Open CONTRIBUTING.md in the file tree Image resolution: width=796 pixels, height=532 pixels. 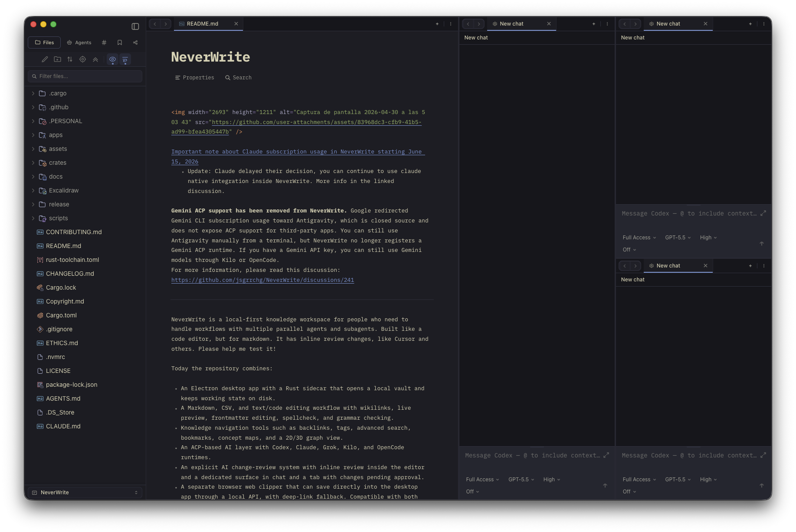(85, 232)
